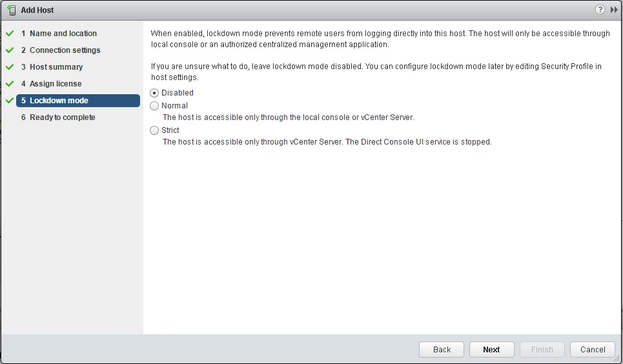This screenshot has height=364, width=623.
Task: Choose the Normal lockdown mode radio button
Action: point(154,106)
